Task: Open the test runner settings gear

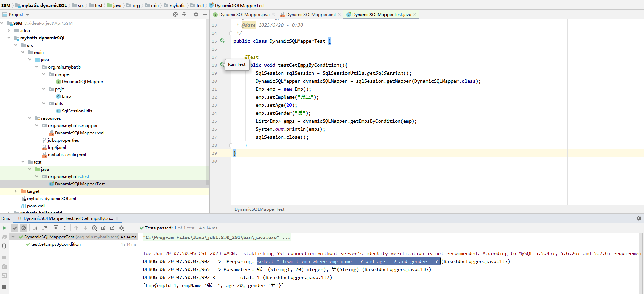Action: [121, 228]
